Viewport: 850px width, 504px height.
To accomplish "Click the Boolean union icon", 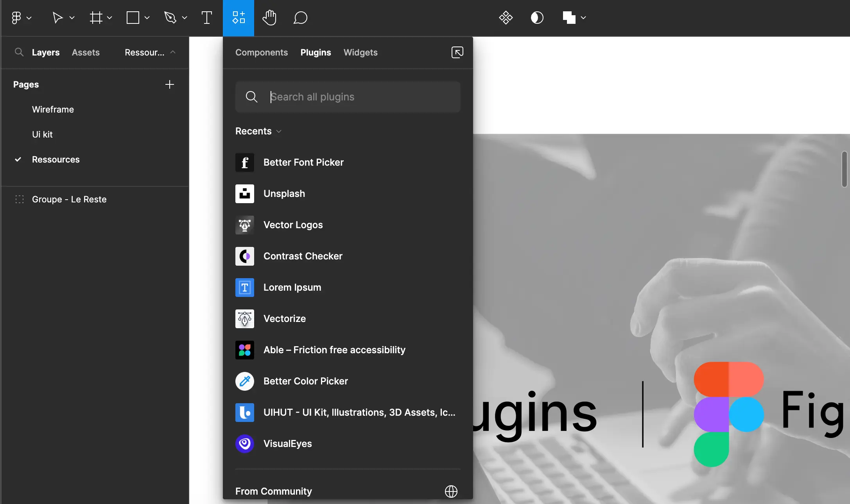I will pyautogui.click(x=569, y=18).
